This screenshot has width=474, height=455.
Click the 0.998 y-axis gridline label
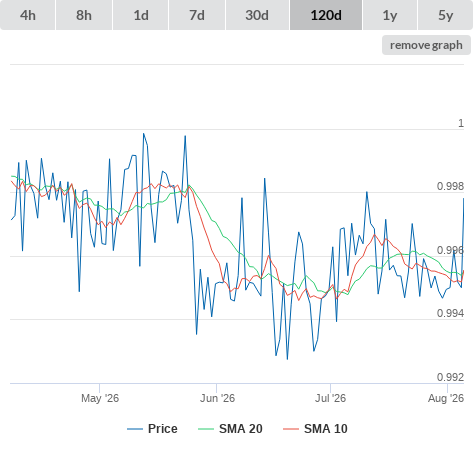pos(450,186)
